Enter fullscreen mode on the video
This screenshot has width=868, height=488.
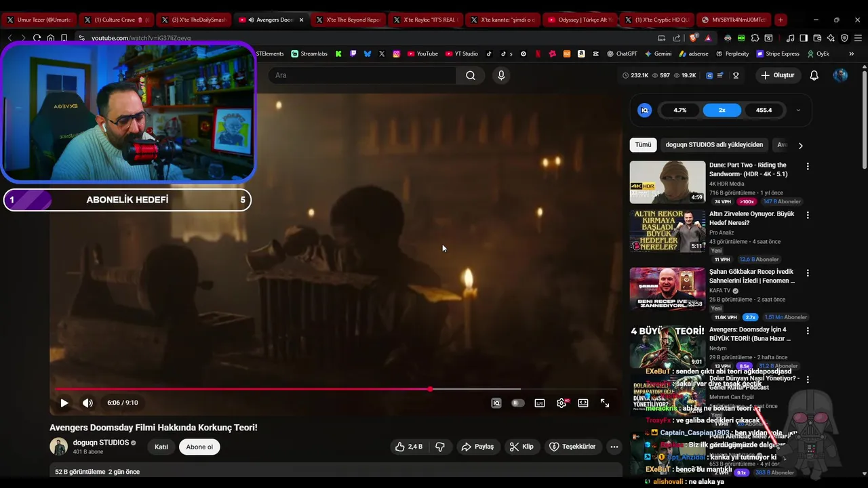click(x=605, y=403)
